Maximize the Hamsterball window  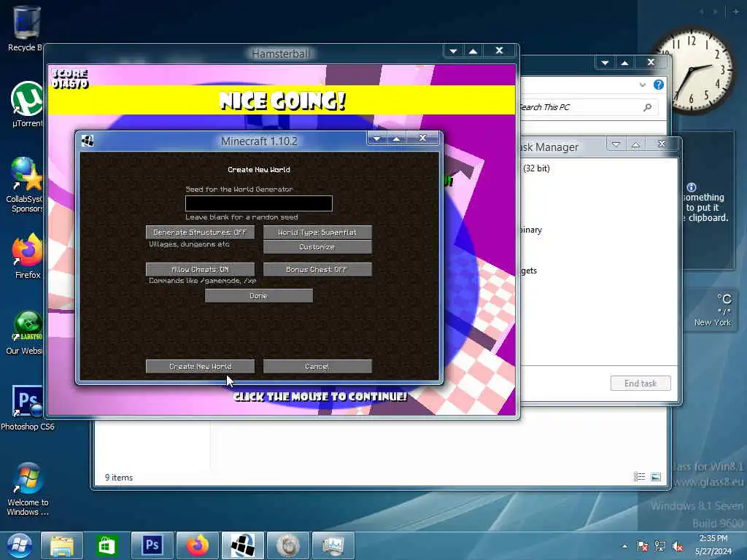click(473, 50)
